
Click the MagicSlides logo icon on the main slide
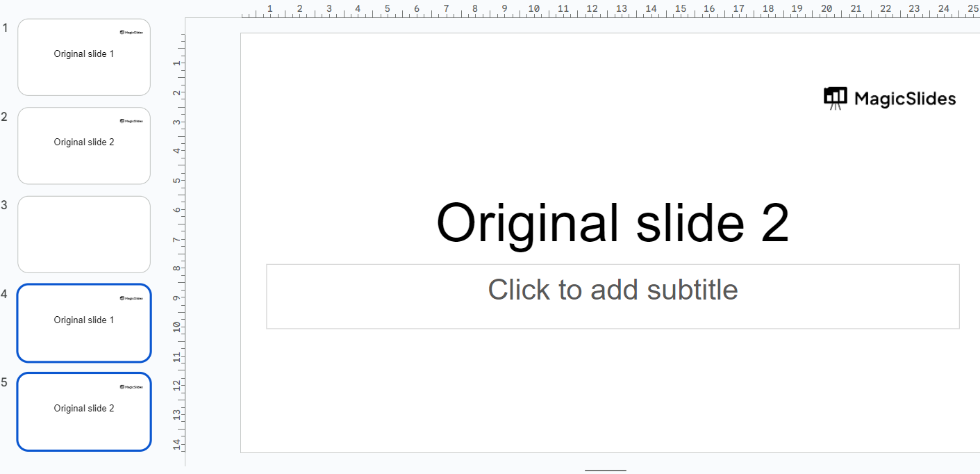point(835,98)
